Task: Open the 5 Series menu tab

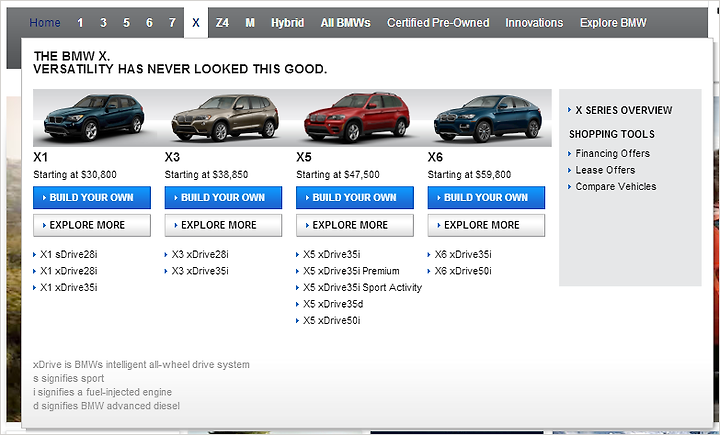Action: pyautogui.click(x=126, y=23)
